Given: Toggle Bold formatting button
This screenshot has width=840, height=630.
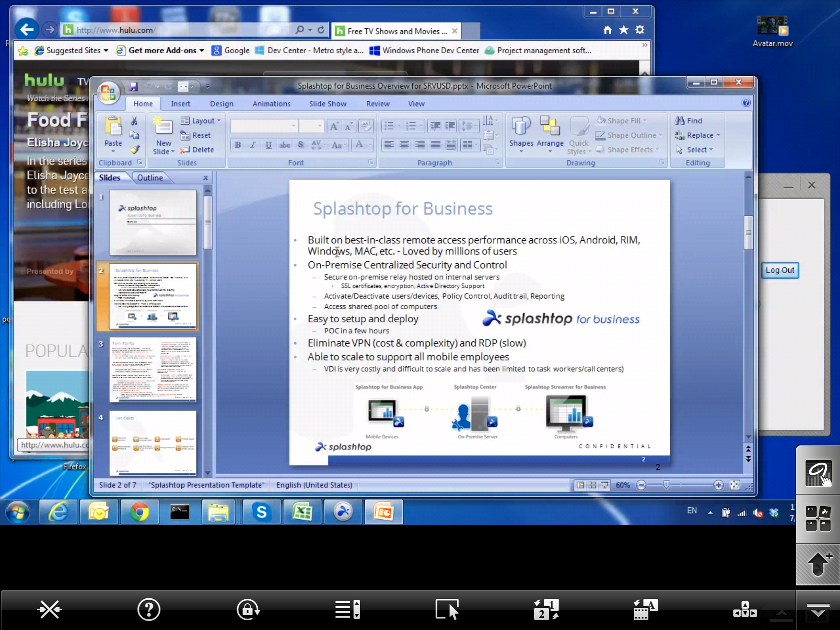Looking at the screenshot, I should coord(237,145).
